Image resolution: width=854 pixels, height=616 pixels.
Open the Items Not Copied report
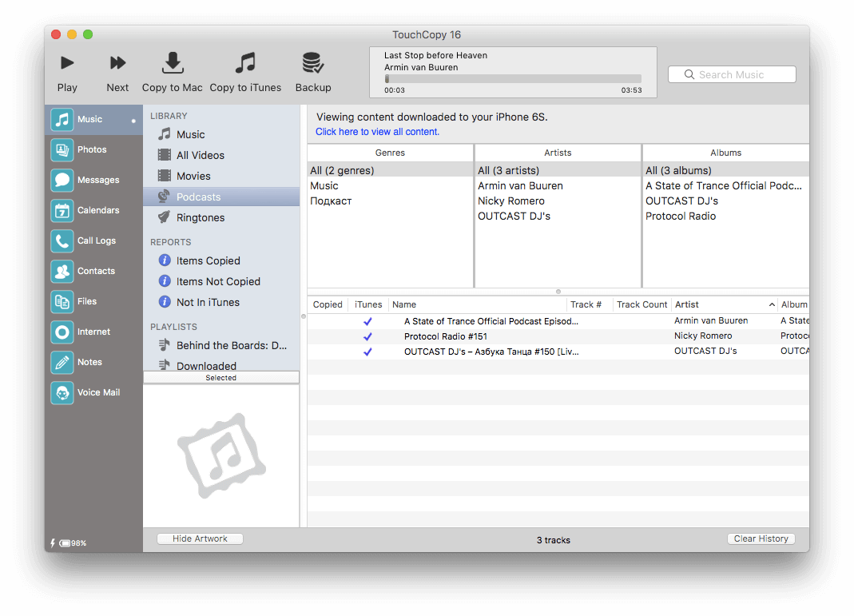217,281
